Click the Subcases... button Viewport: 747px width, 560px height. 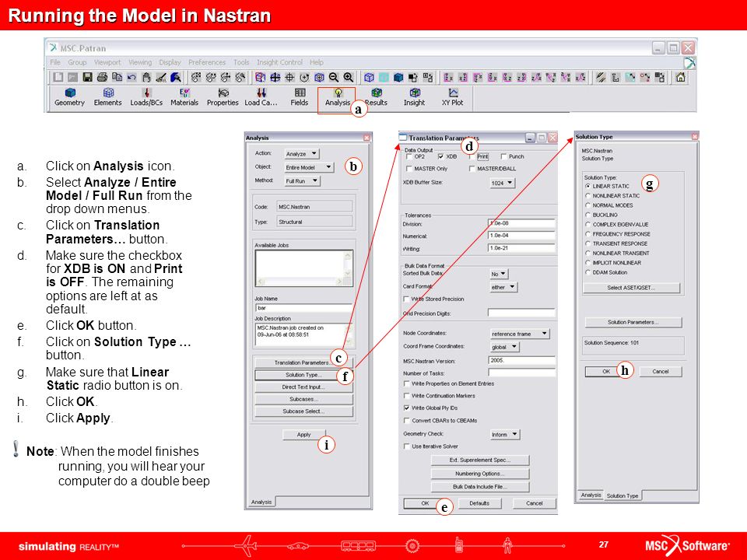[303, 400]
